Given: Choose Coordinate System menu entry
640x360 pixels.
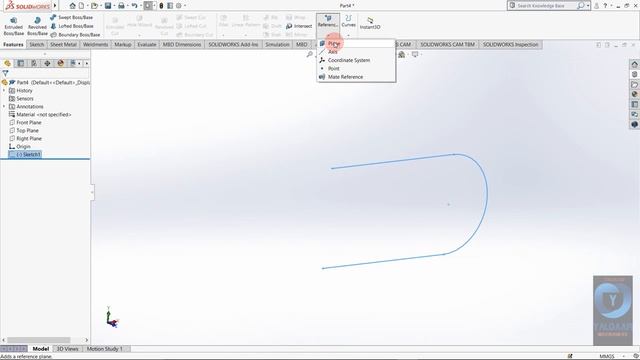Looking at the screenshot, I should point(356,60).
